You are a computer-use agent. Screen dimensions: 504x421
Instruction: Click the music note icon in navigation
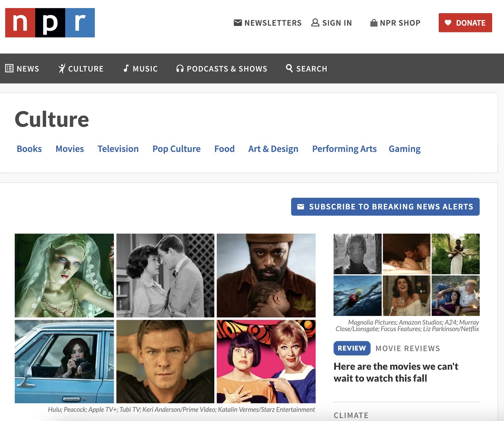point(126,68)
